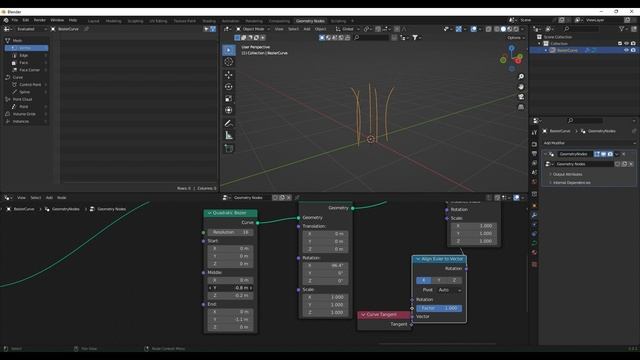Viewport: 640px width, 360px height.
Task: Toggle BezierCurve render camera icon in outliner
Action: 633,50
